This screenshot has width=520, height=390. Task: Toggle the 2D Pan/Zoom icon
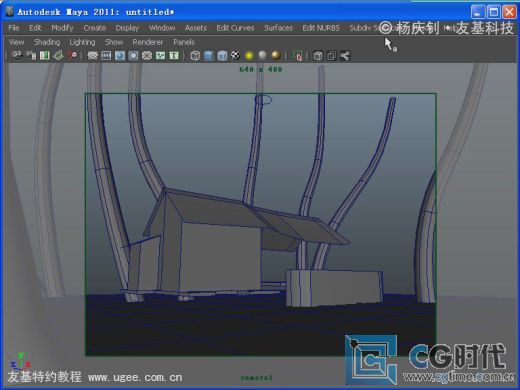71,55
